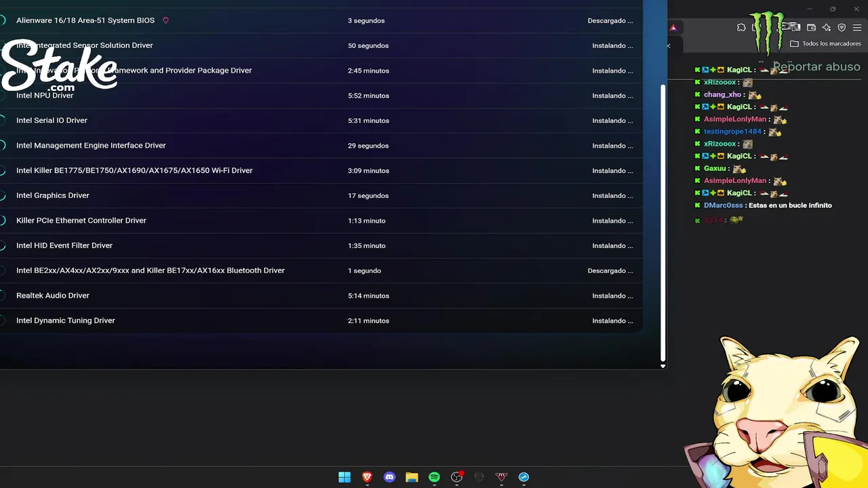Viewport: 868px width, 488px height.
Task: Open the Windows Start menu
Action: tap(344, 477)
